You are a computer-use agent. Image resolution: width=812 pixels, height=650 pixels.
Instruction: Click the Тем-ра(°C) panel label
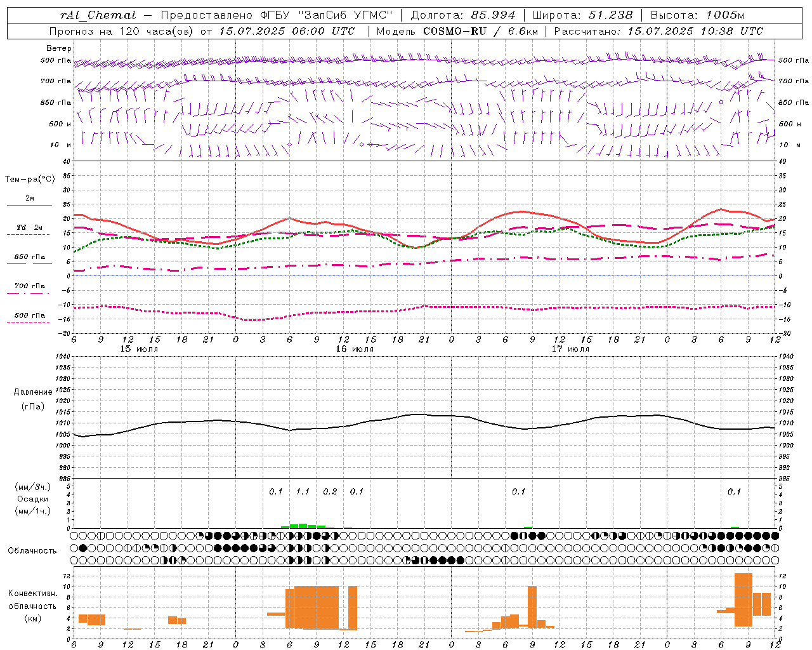tap(30, 180)
